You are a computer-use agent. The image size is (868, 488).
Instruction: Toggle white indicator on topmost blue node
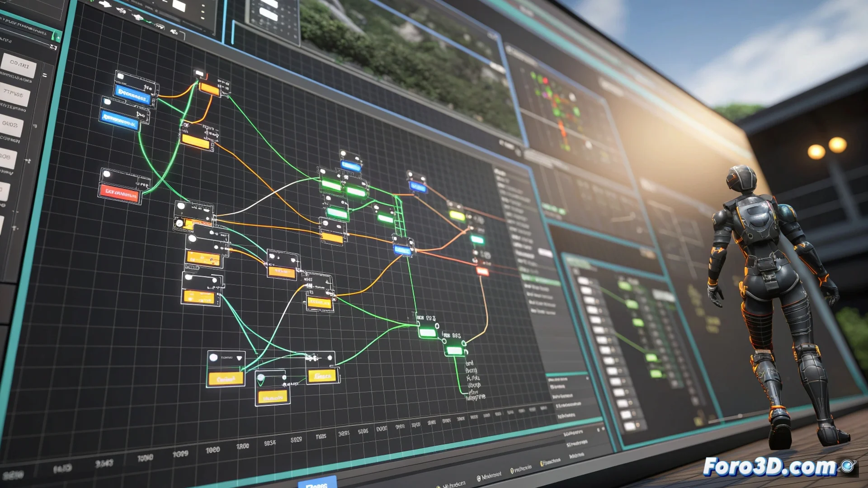[120, 76]
